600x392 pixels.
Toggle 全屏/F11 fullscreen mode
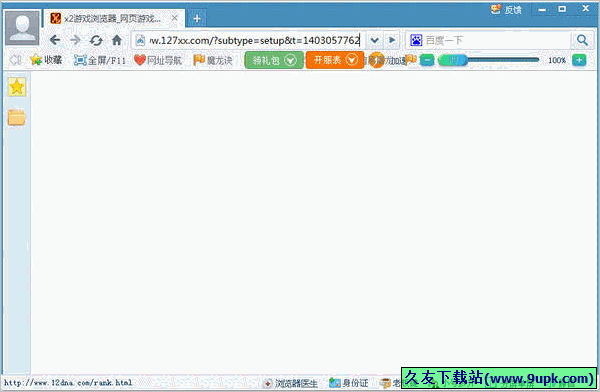point(99,60)
